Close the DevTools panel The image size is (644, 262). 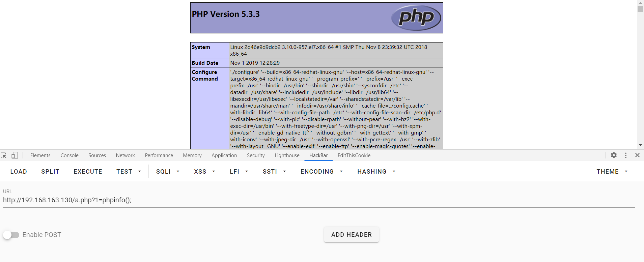(637, 155)
